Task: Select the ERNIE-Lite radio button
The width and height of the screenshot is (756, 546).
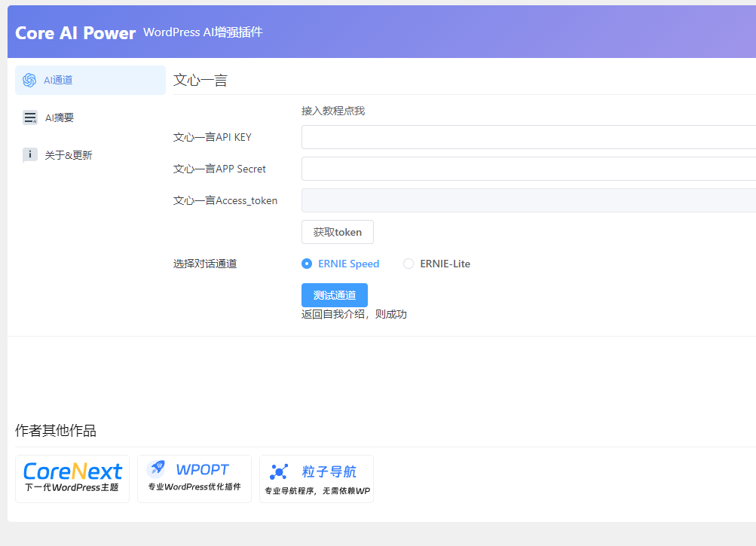Action: pos(409,264)
